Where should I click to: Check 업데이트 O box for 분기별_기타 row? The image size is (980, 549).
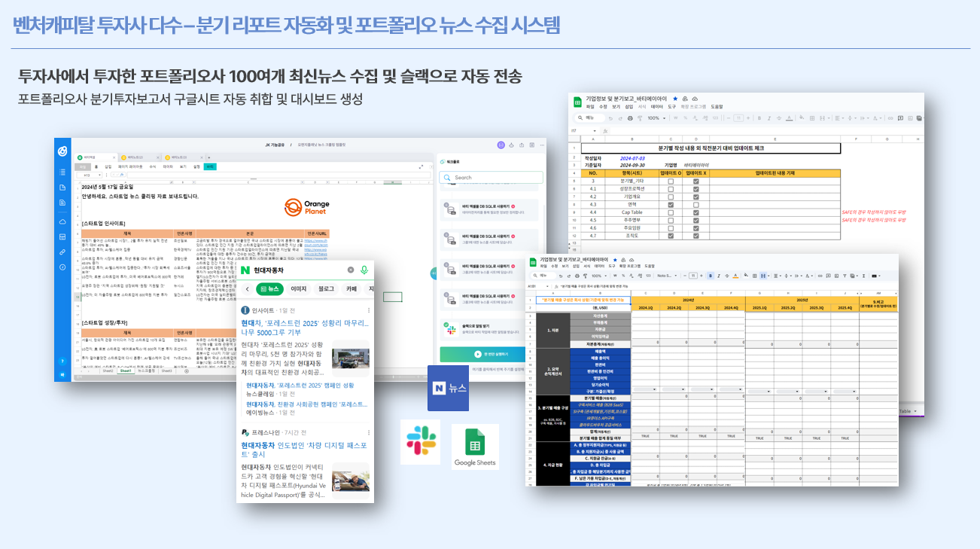tap(671, 181)
